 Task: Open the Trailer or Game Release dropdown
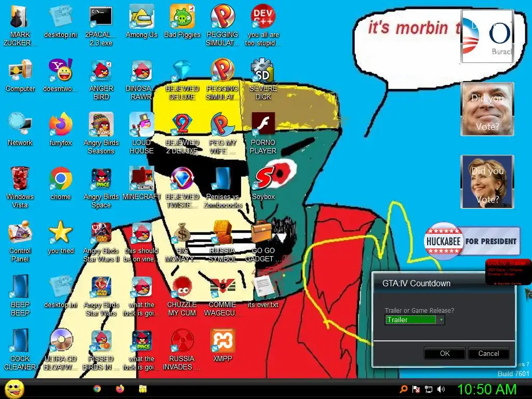[x=415, y=320]
